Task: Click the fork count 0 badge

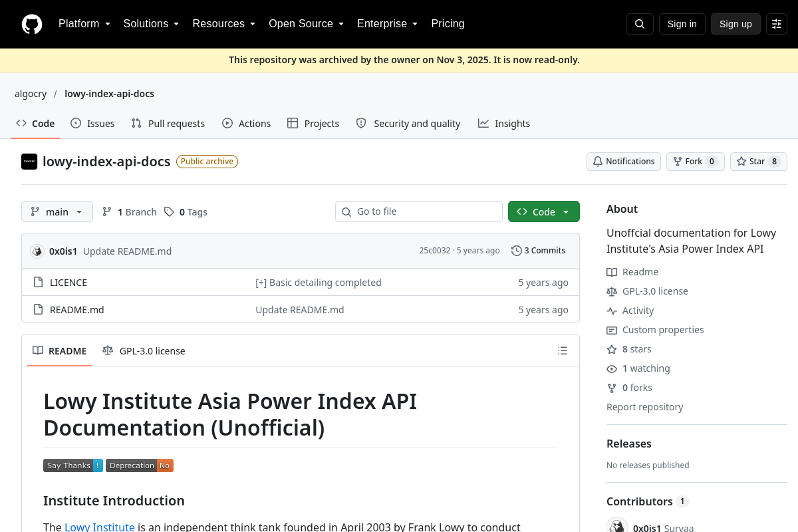Action: tap(712, 162)
